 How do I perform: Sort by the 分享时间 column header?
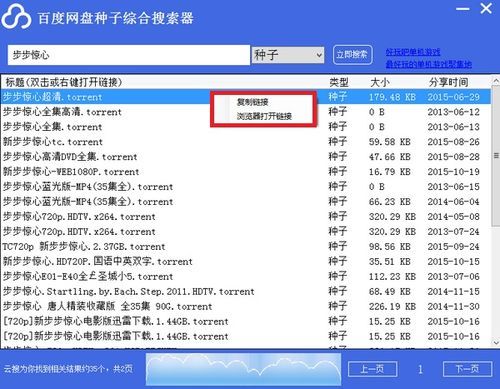pos(449,82)
